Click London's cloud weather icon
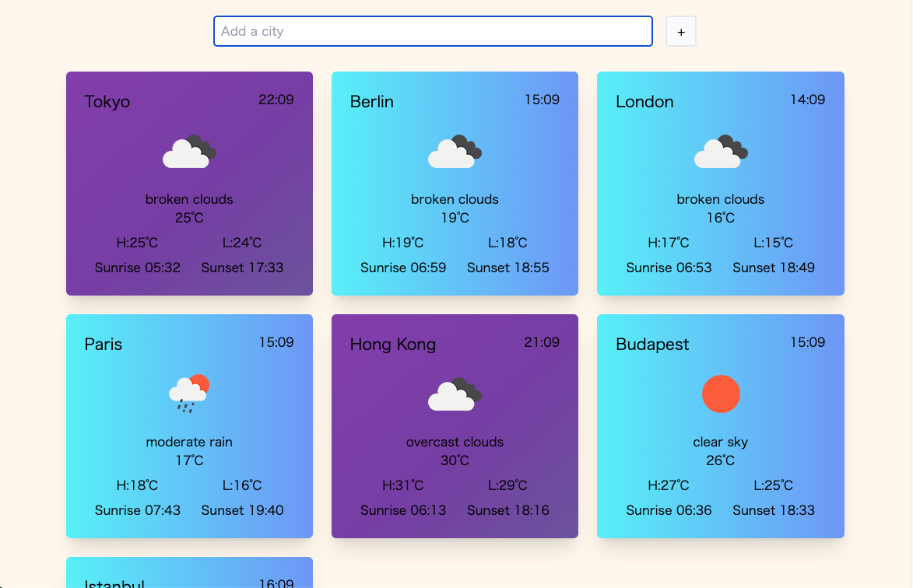This screenshot has width=913, height=588. tap(720, 152)
